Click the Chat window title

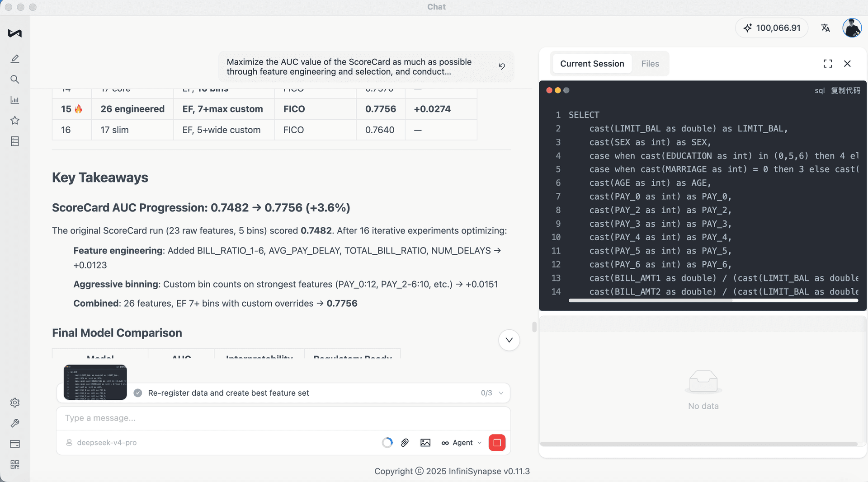tap(436, 7)
